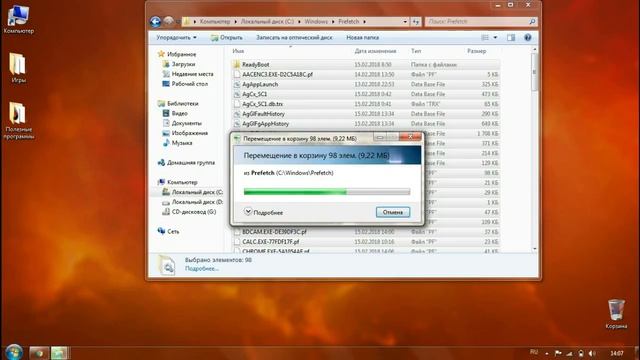Sort by the Тип column header
This screenshot has height=360, width=640.
click(416, 51)
